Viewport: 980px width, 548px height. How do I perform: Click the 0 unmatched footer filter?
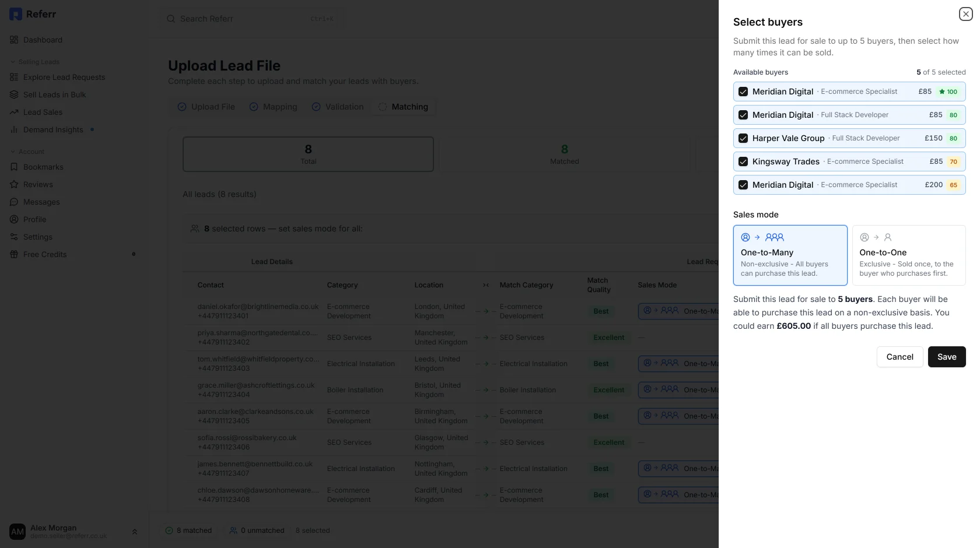pyautogui.click(x=257, y=531)
